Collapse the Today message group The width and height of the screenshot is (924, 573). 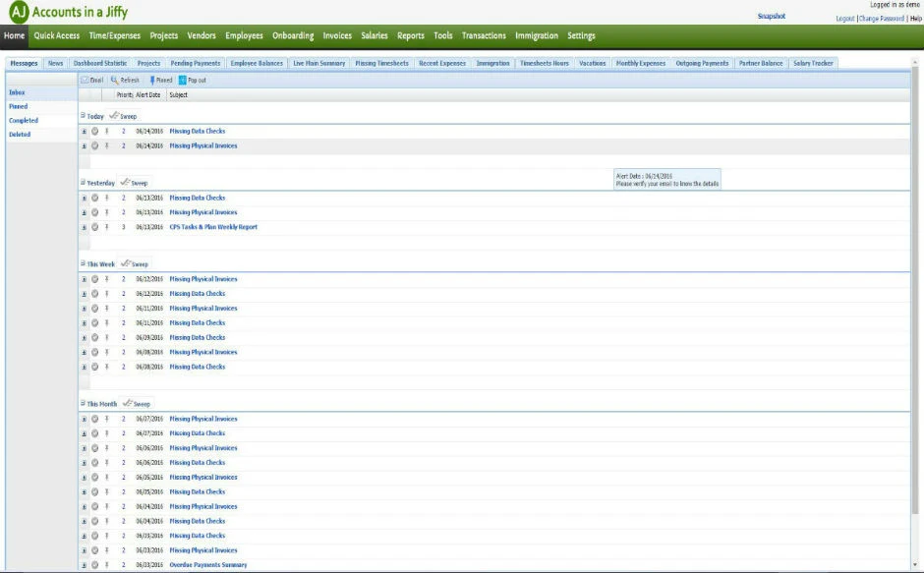click(x=84, y=116)
